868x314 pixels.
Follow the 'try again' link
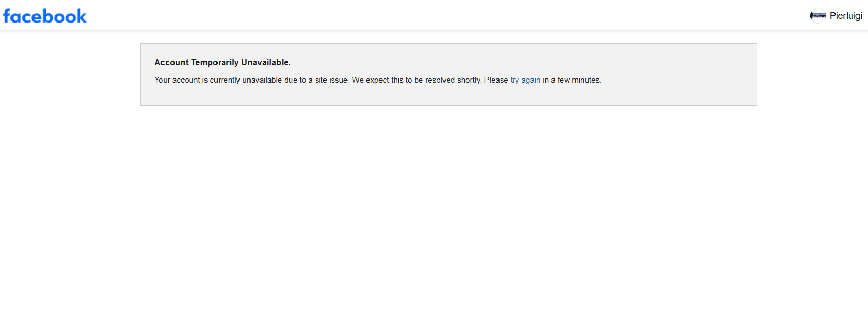pyautogui.click(x=525, y=80)
